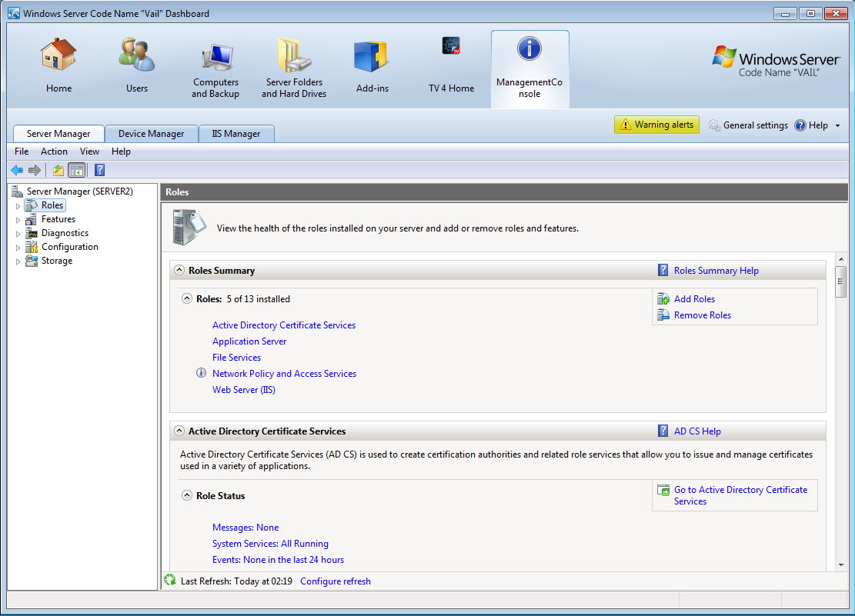Screen dimensions: 855x616
Task: Open the Home dashboard section
Action: coord(58,65)
